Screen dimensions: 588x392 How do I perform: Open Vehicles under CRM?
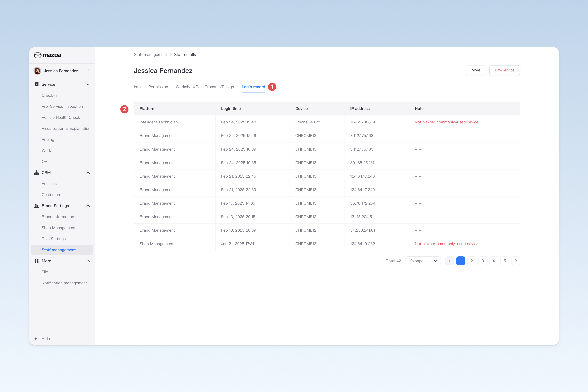click(x=49, y=184)
